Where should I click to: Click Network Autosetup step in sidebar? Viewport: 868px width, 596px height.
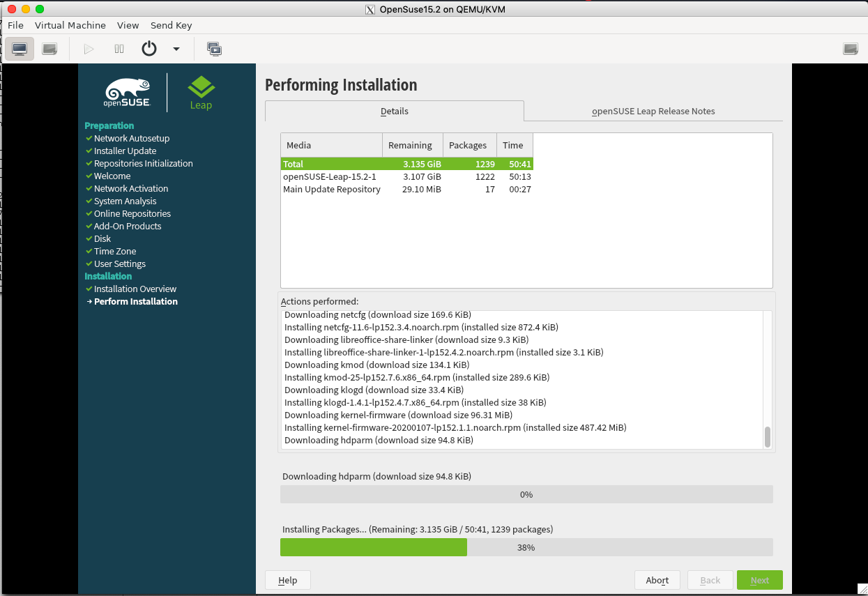(132, 138)
